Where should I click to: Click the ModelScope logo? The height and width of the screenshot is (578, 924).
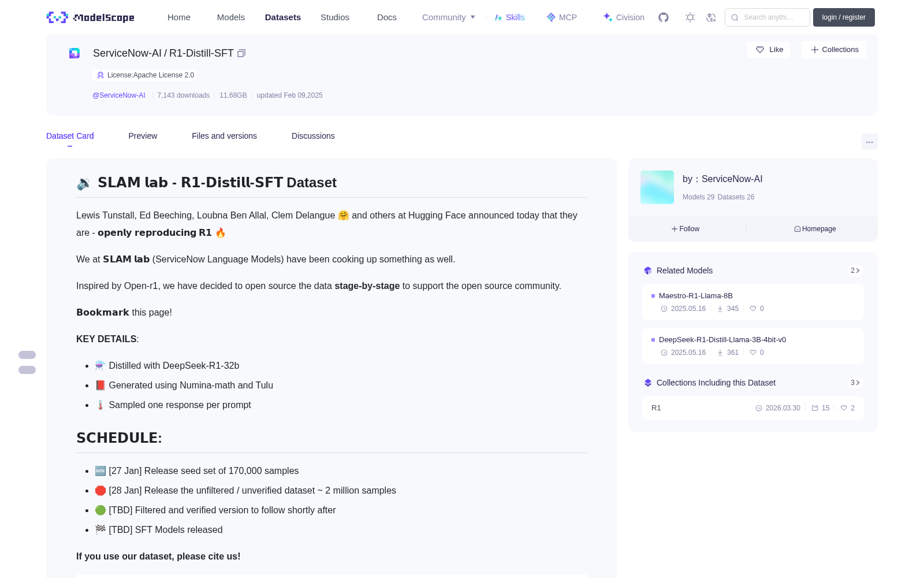[x=90, y=17]
